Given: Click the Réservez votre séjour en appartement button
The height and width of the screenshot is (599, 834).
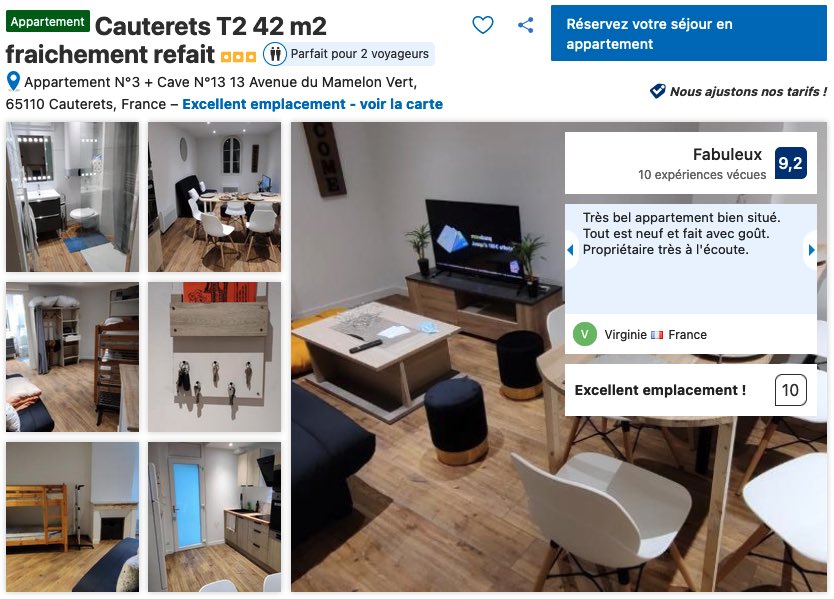Looking at the screenshot, I should click(688, 33).
